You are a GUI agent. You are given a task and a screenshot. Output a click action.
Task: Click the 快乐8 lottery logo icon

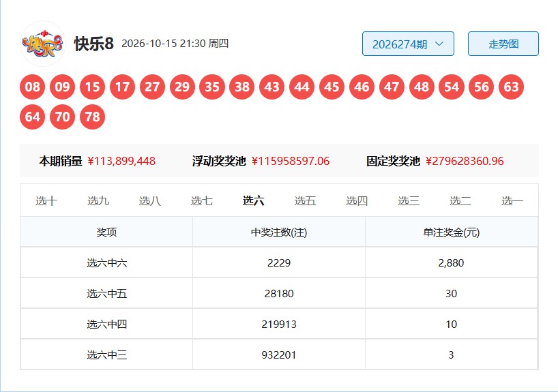click(x=43, y=44)
